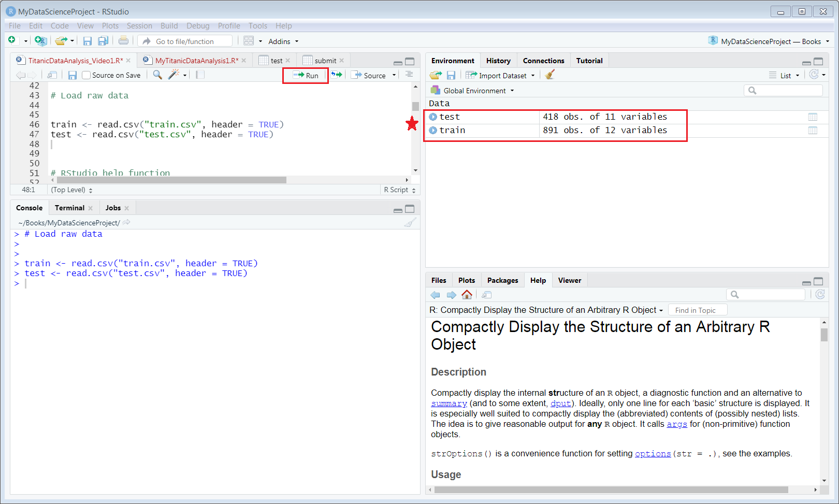Switch to the Packages tab
Screen dimensions: 839x504
[x=502, y=280]
